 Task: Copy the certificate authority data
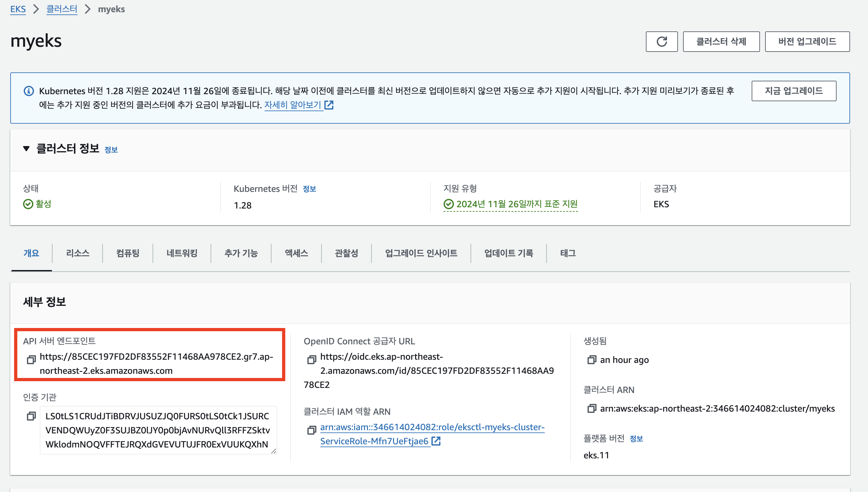pyautogui.click(x=31, y=416)
